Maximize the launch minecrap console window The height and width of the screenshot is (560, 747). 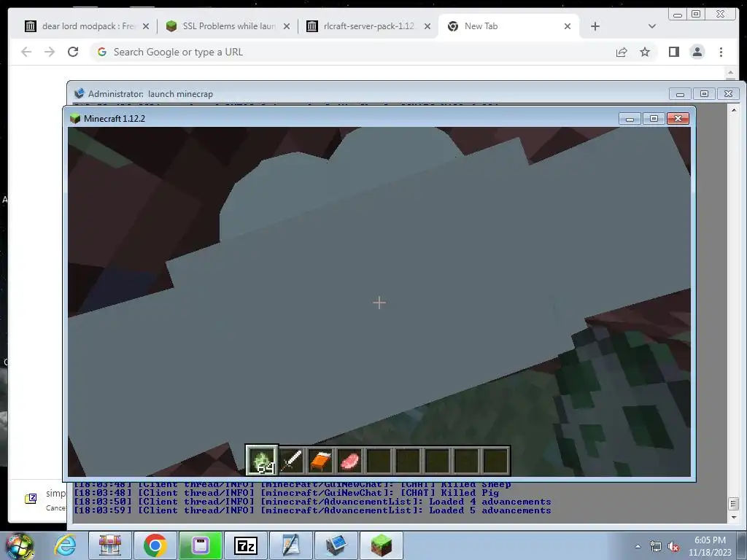click(704, 94)
